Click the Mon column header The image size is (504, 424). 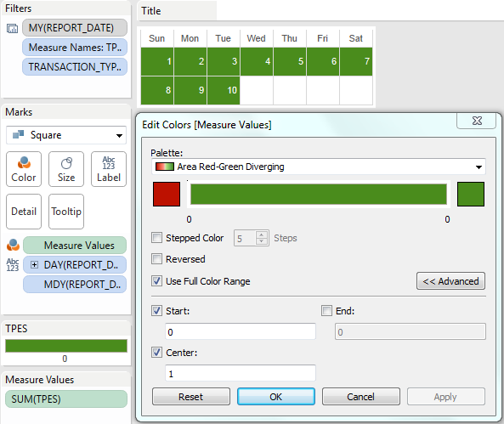tap(190, 38)
